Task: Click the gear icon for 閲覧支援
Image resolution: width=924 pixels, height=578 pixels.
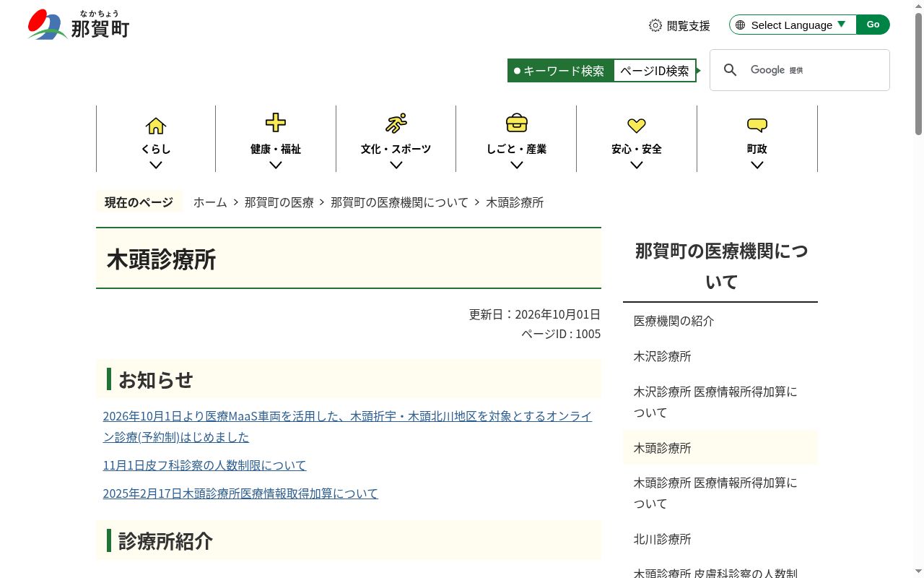Action: [655, 25]
